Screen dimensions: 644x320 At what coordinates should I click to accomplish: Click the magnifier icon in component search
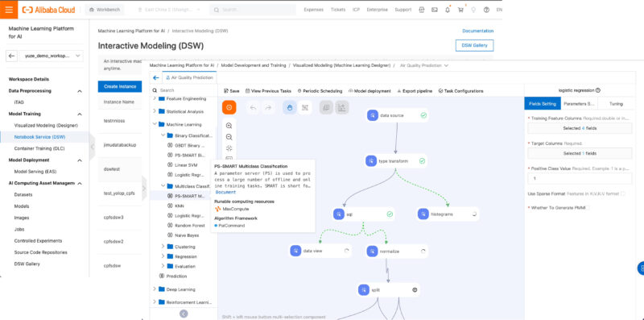(x=155, y=90)
